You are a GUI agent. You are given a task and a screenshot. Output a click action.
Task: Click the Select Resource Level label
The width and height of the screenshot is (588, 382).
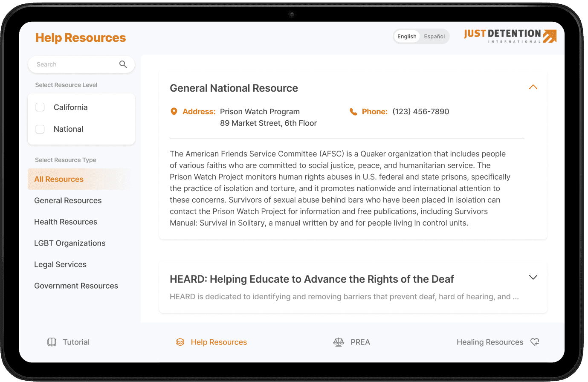(66, 85)
